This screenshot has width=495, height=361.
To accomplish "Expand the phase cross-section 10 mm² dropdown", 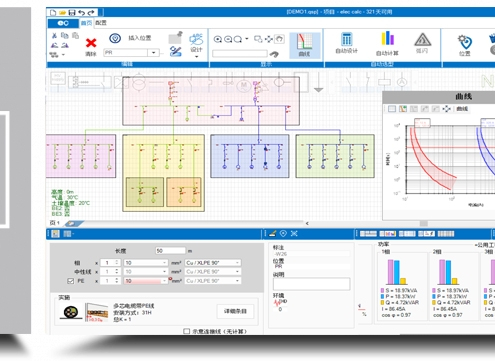I will (x=145, y=263).
